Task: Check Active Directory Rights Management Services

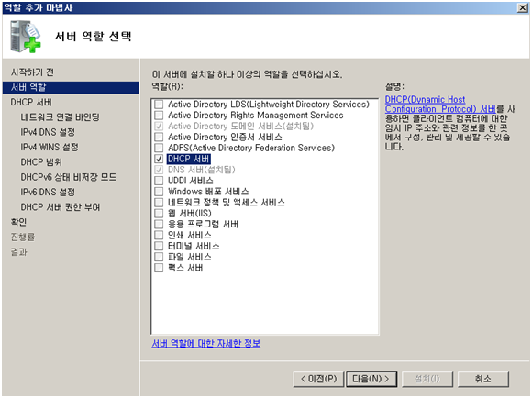Action: click(159, 115)
